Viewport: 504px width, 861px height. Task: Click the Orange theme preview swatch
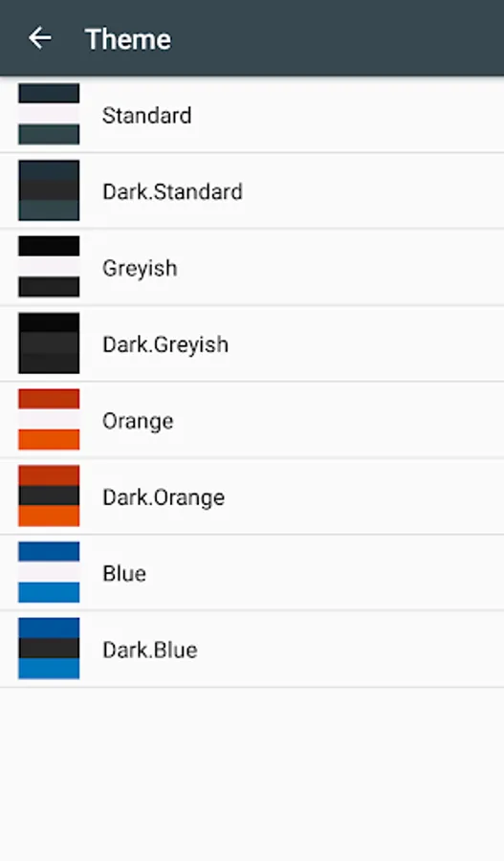coord(49,420)
